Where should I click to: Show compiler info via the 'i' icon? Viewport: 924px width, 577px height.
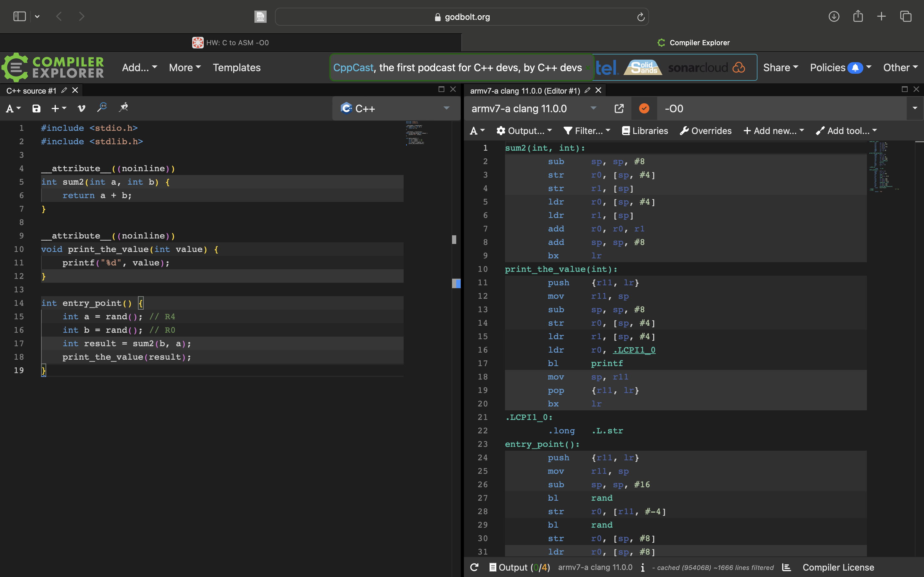[x=643, y=567]
